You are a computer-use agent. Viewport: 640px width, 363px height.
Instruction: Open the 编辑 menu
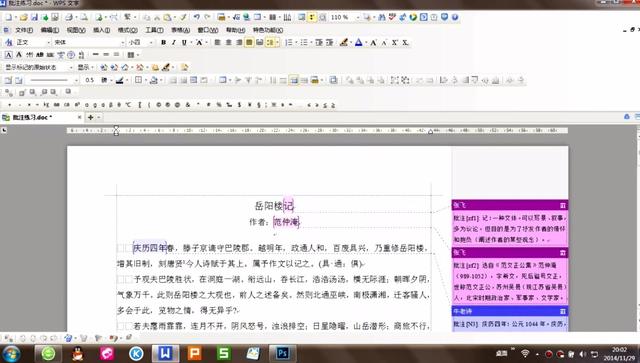50,30
